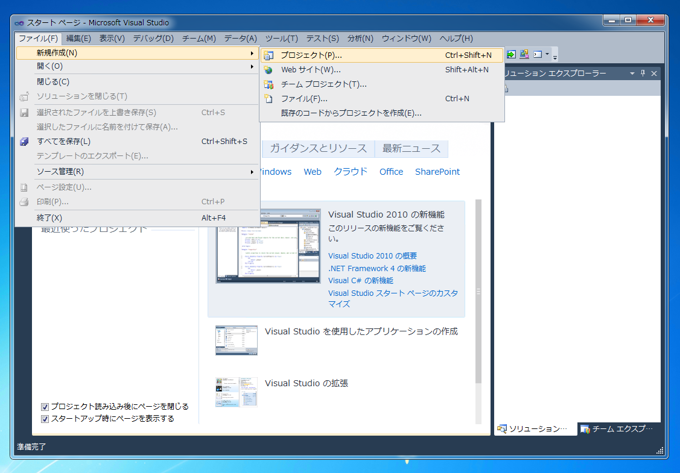680x473 pixels.
Task: Choose チーム プロジェクト(T)... menu entry
Action: click(x=382, y=85)
